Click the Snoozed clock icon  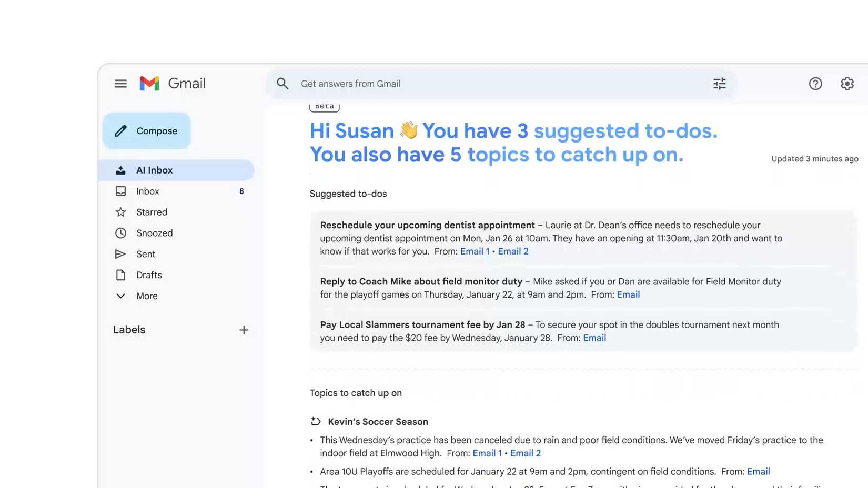(121, 233)
